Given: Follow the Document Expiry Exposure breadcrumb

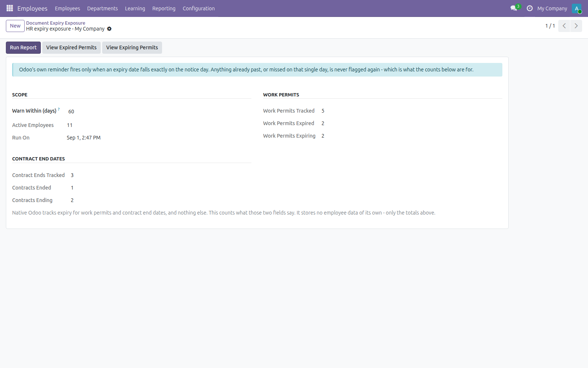Looking at the screenshot, I should point(55,23).
